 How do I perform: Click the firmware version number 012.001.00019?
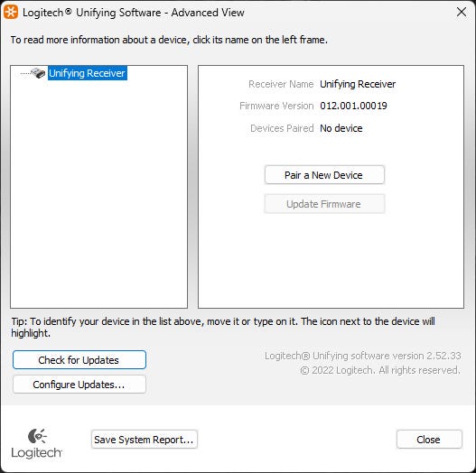coord(353,106)
